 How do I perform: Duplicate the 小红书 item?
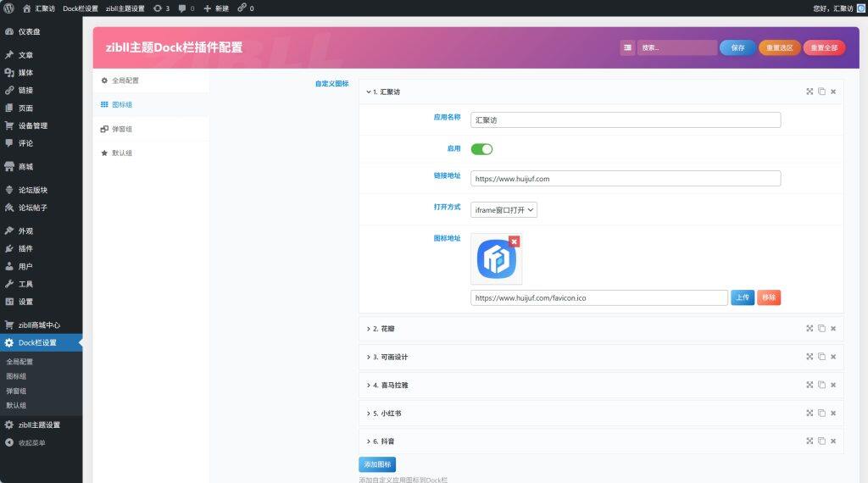click(x=821, y=414)
